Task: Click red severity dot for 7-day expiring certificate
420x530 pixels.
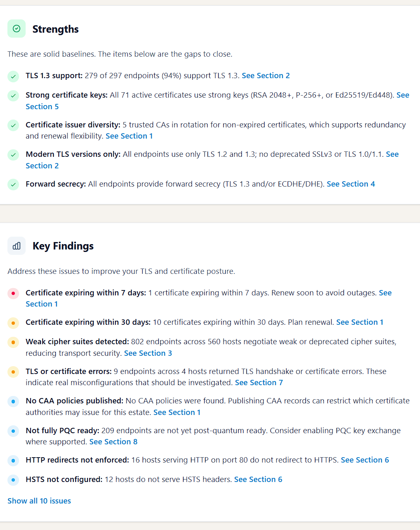Action: pos(13,293)
